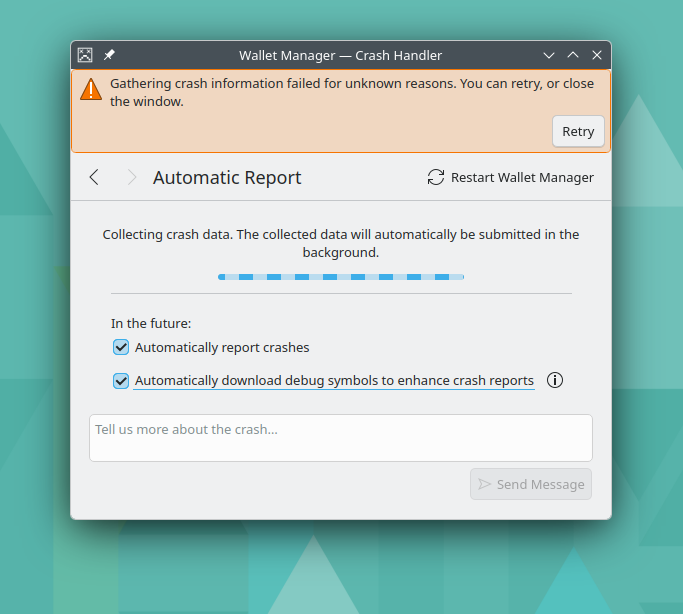The width and height of the screenshot is (683, 614).
Task: Maximize the Crash Handler window
Action: (573, 55)
